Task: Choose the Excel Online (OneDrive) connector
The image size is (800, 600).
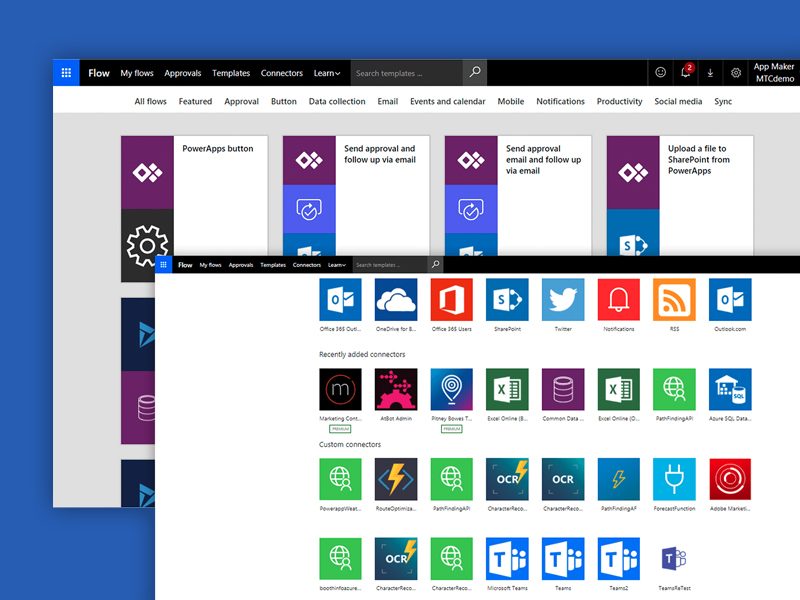Action: click(618, 389)
